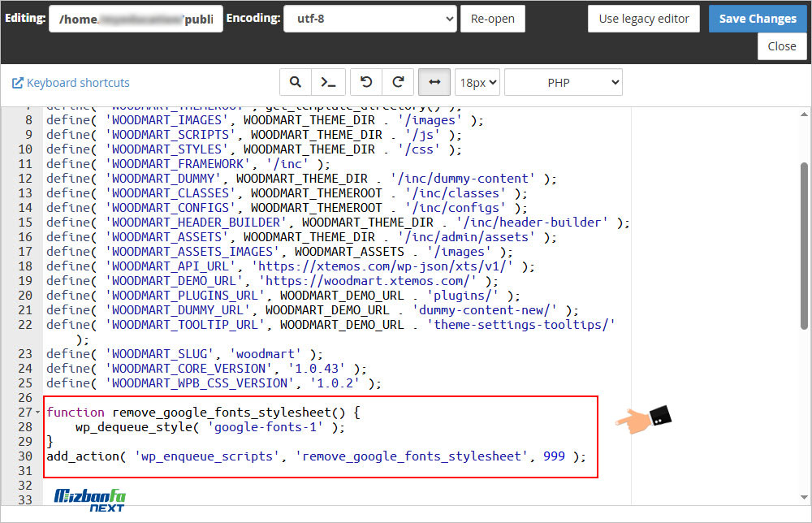Close the file editor
The width and height of the screenshot is (812, 523).
(781, 46)
